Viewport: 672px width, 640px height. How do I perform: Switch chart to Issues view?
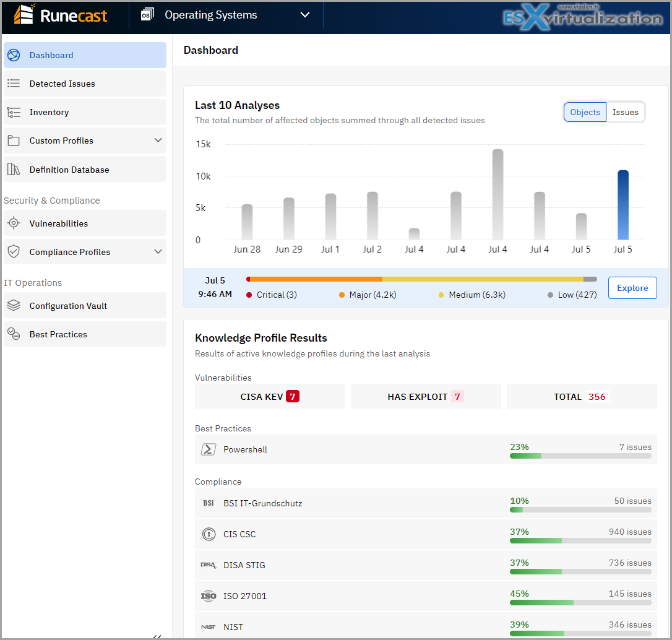click(626, 112)
